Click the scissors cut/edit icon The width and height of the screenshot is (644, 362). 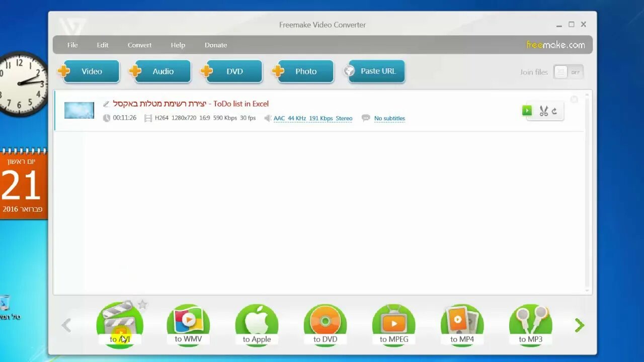(543, 111)
